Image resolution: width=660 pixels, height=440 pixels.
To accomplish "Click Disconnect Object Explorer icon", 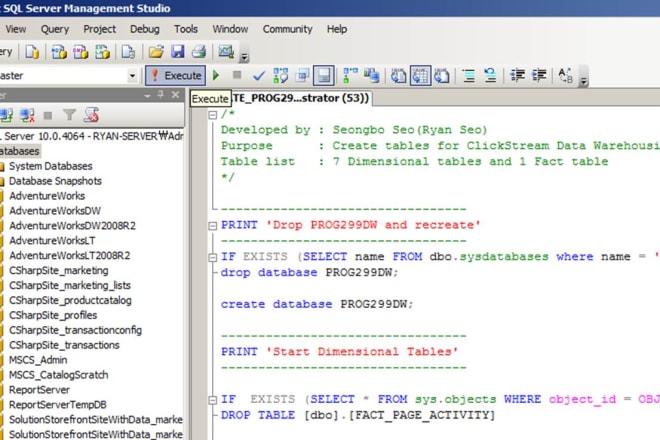I will pos(27,115).
